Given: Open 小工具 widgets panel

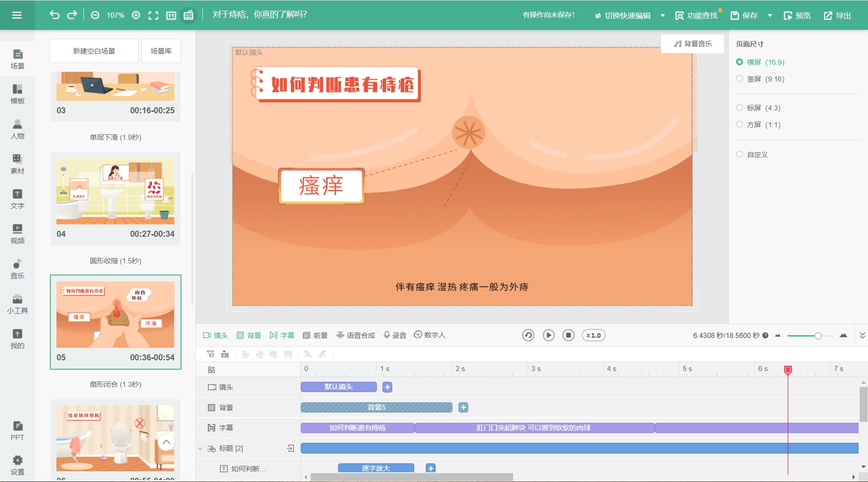Looking at the screenshot, I should coord(17,304).
